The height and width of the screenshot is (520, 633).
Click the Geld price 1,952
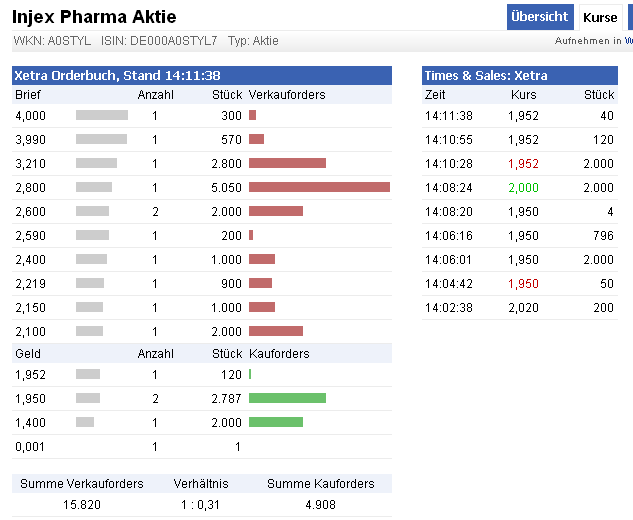tap(30, 374)
